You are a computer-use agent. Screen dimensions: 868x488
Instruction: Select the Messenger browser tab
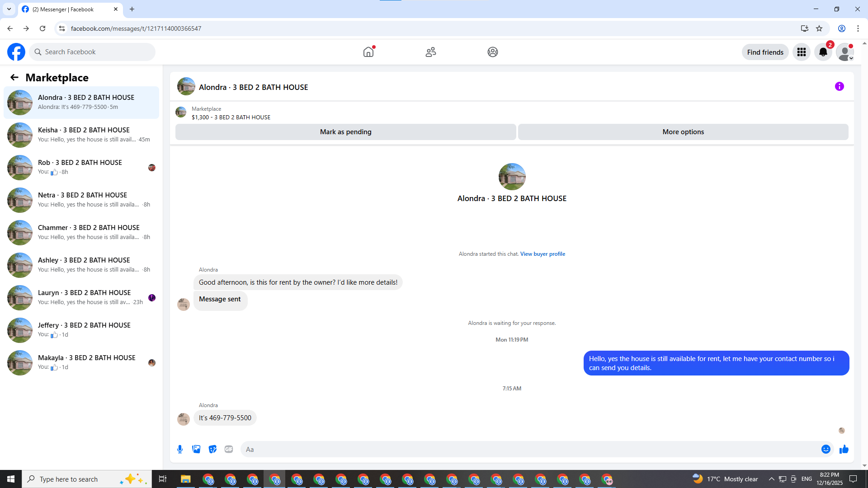pyautogui.click(x=70, y=9)
